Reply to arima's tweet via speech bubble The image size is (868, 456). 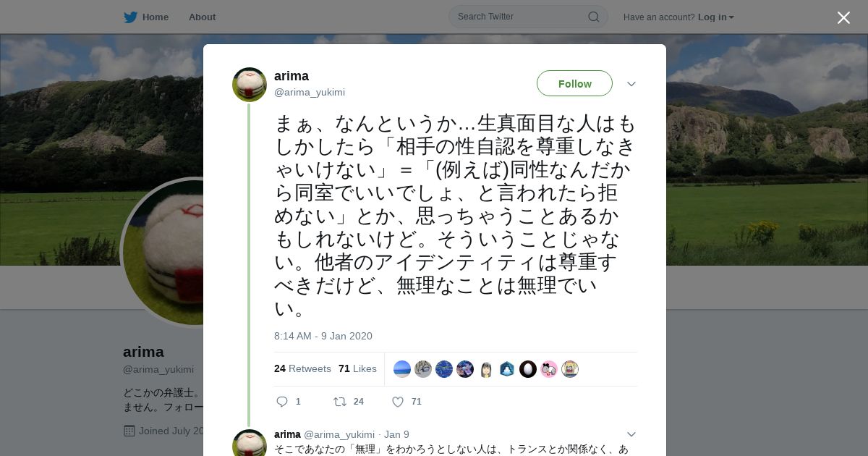tap(282, 402)
